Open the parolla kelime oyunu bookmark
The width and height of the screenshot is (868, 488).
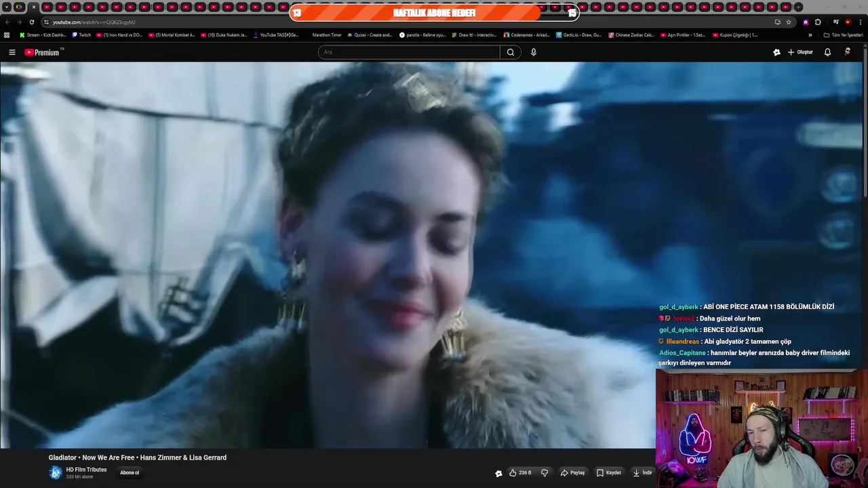[x=422, y=35]
